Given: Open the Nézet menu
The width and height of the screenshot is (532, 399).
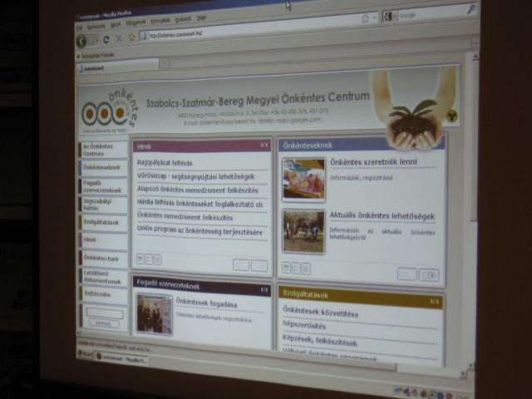Looking at the screenshot, I should click(116, 24).
